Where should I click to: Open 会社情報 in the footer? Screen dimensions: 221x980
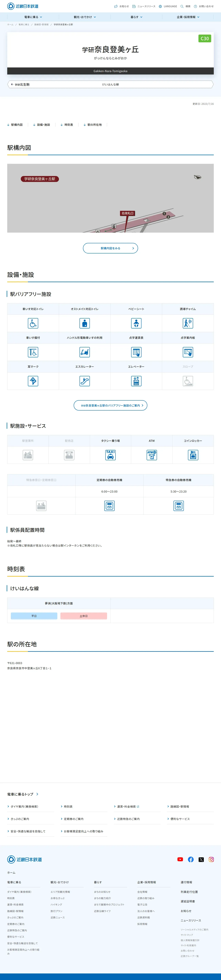tap(142, 892)
